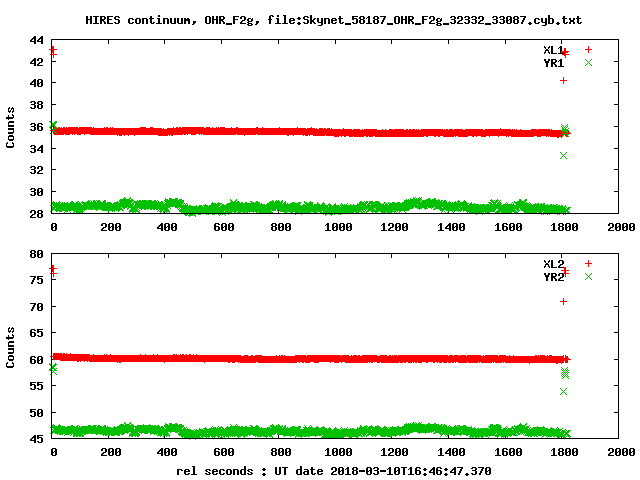Click the y-axis tick label 30

point(36,192)
